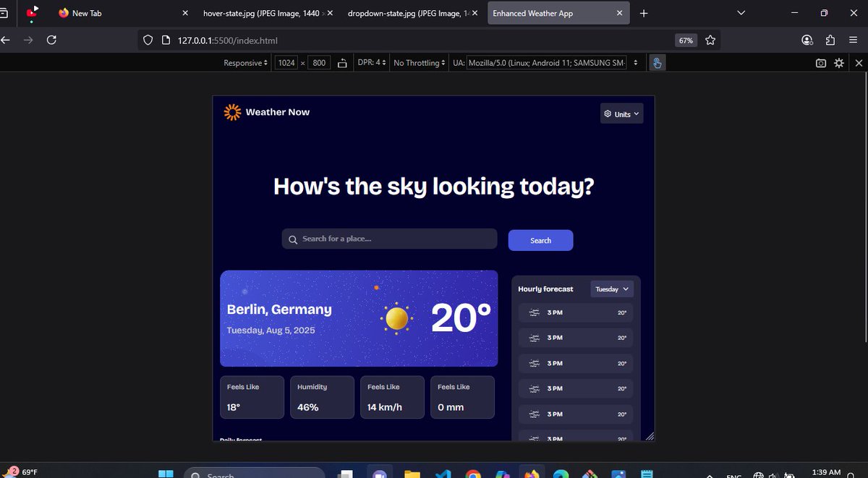Click the rotate viewport icon in devtools toolbar
The image size is (868, 478).
[x=342, y=63]
